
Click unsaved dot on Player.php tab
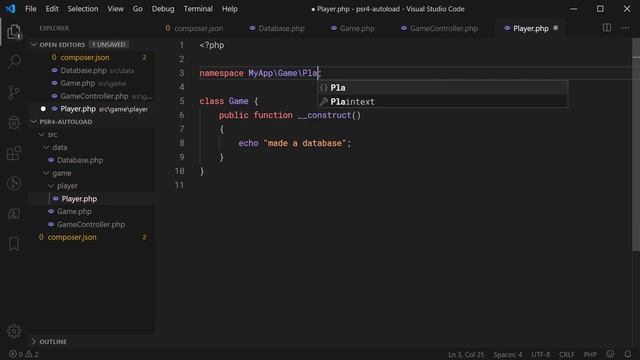pos(556,28)
